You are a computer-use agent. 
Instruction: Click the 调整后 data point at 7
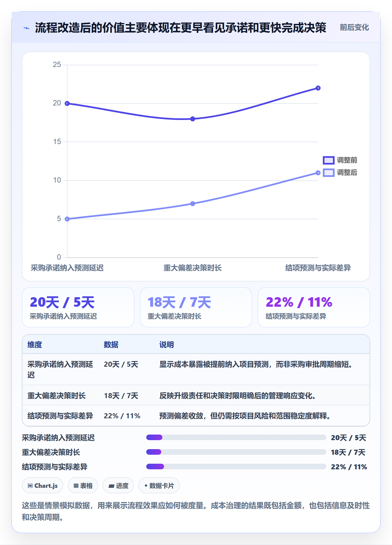coord(193,204)
